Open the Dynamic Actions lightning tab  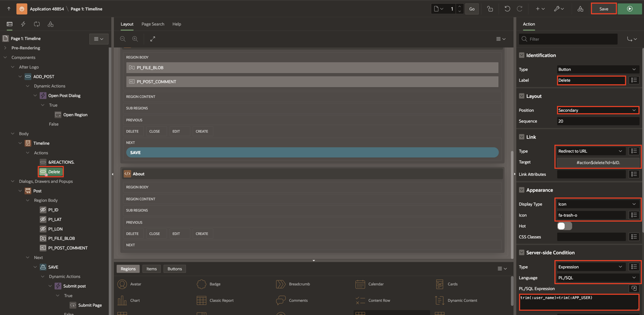tap(23, 24)
